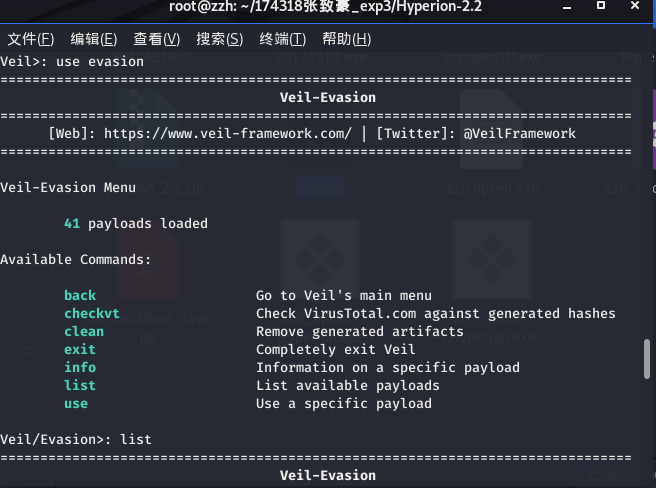Screen dimensions: 656x488
Task: Click the @VeilFramework Twitter handle
Action: coord(519,134)
